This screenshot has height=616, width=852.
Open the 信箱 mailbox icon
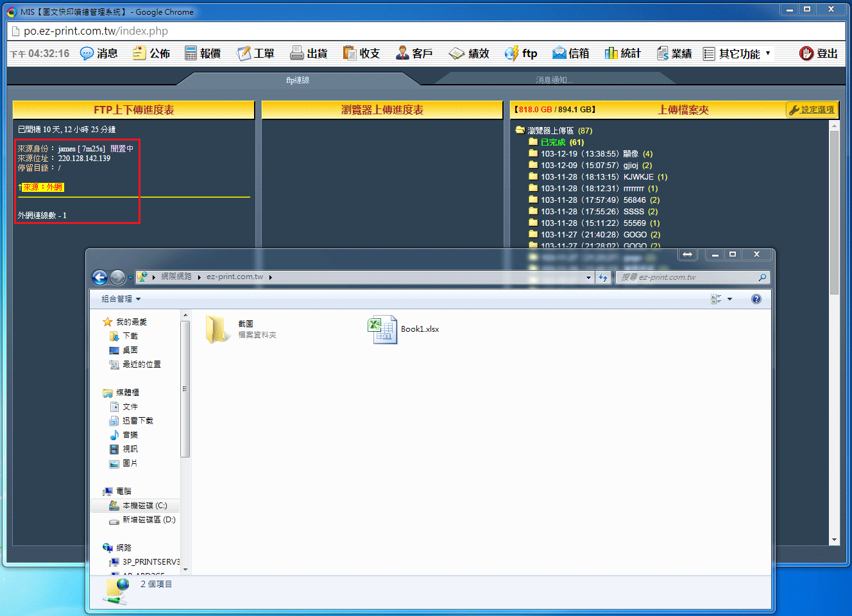tap(559, 53)
